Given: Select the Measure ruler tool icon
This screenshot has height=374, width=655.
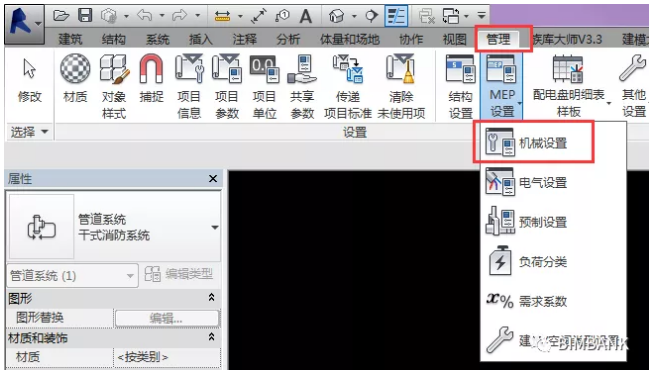Looking at the screenshot, I should [x=222, y=16].
